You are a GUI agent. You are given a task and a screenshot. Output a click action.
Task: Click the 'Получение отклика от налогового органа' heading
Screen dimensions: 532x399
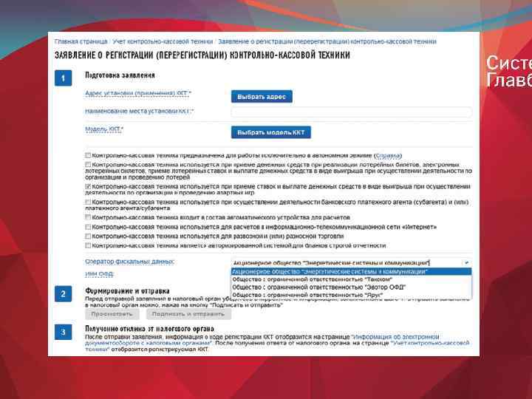tap(149, 328)
